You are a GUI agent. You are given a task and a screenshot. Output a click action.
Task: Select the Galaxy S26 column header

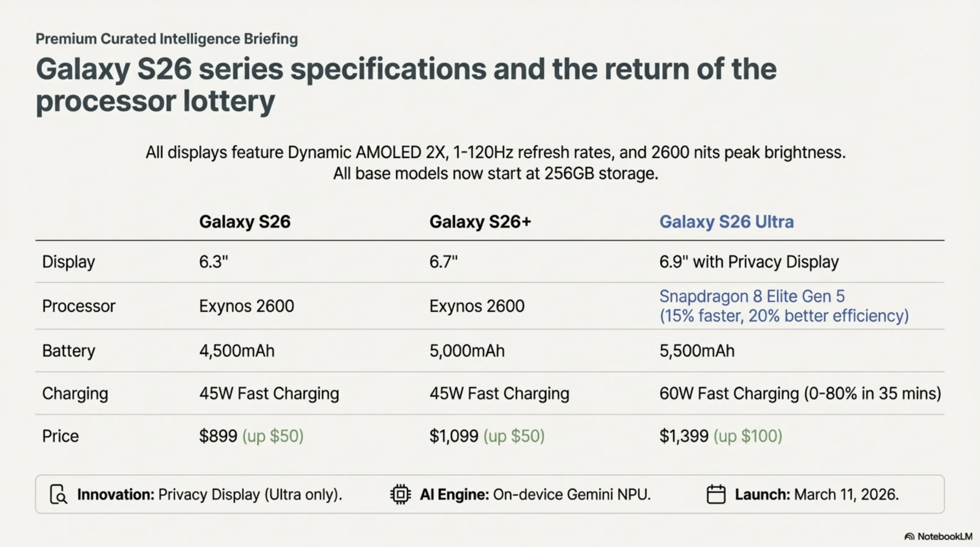pyautogui.click(x=245, y=222)
